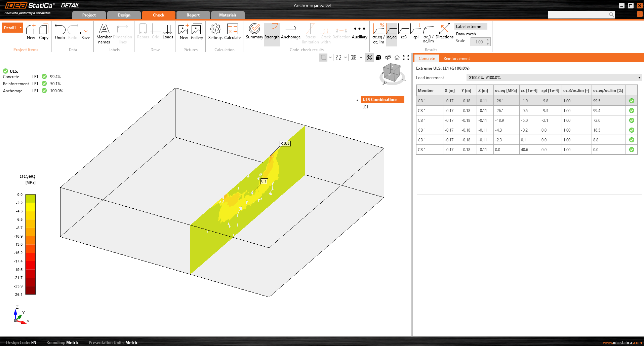Toggle Member names labels
644x346 pixels.
104,33
